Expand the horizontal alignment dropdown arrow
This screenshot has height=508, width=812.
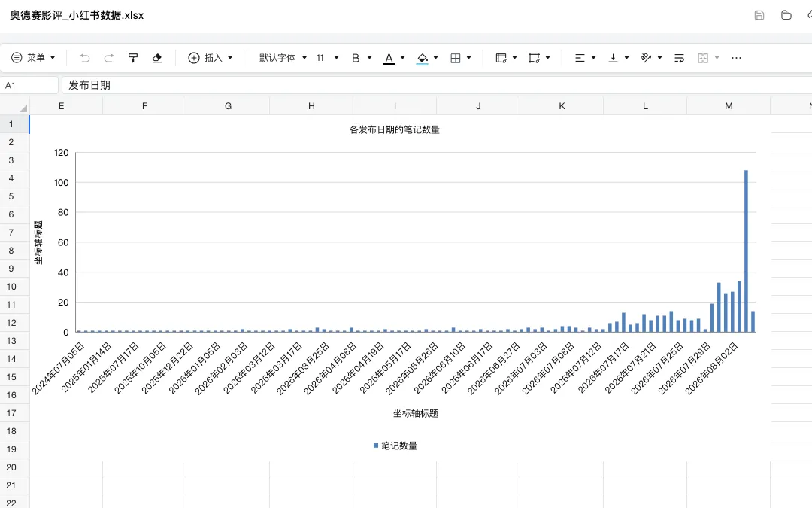(x=593, y=58)
